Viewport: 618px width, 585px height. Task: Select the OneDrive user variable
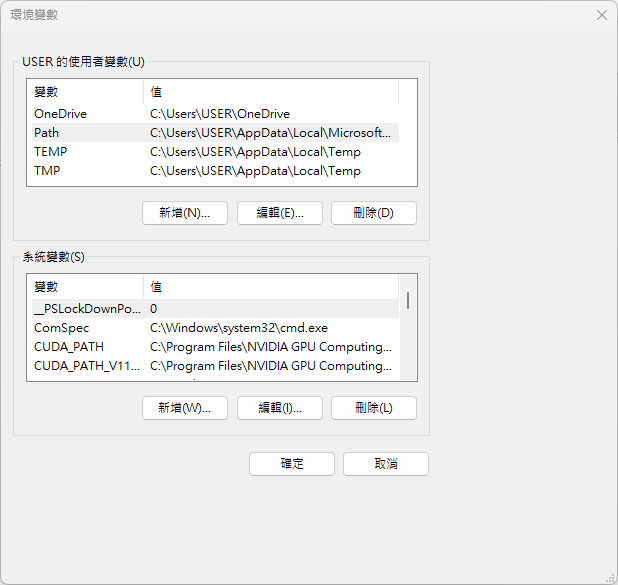[60, 114]
